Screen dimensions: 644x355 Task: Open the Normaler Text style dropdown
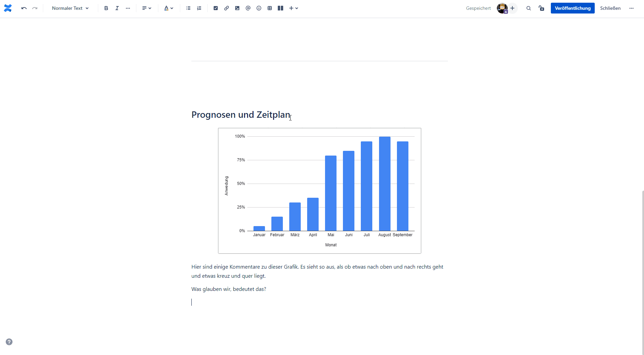71,8
